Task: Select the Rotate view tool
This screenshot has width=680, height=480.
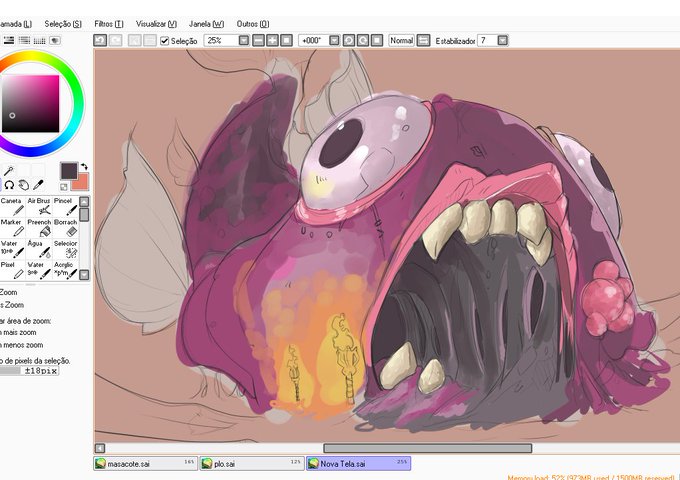Action: click(x=9, y=185)
